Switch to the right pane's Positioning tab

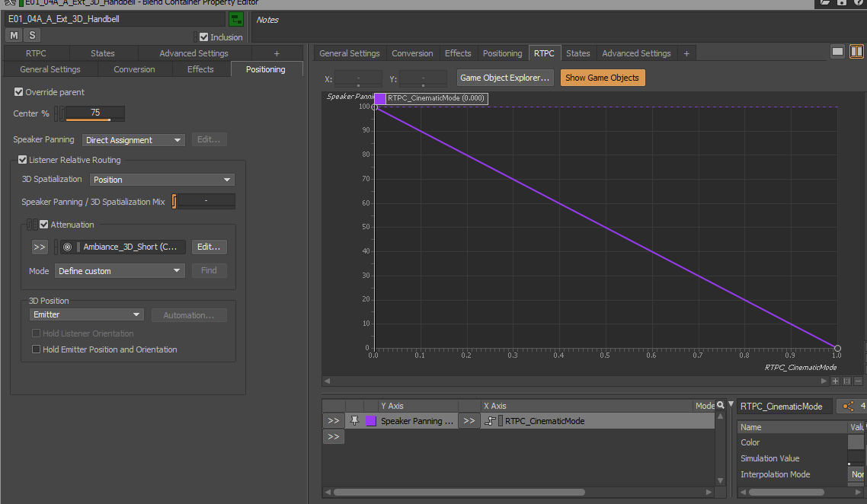click(502, 53)
